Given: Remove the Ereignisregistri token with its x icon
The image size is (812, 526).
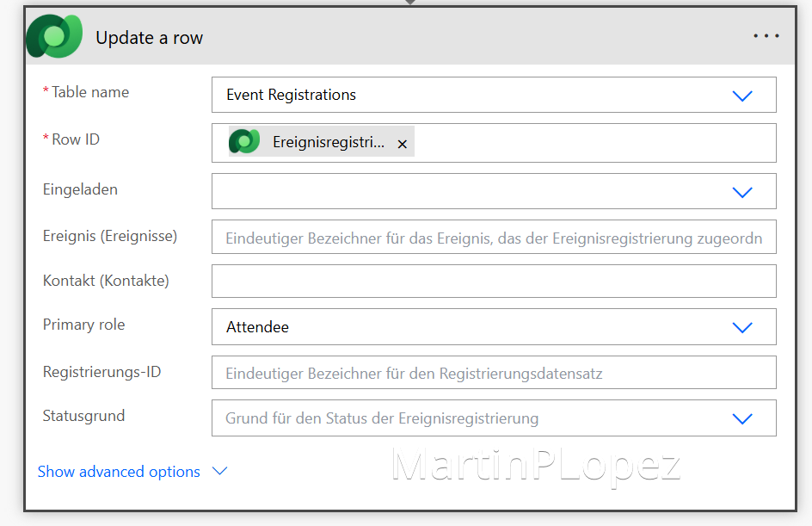Looking at the screenshot, I should coord(402,144).
